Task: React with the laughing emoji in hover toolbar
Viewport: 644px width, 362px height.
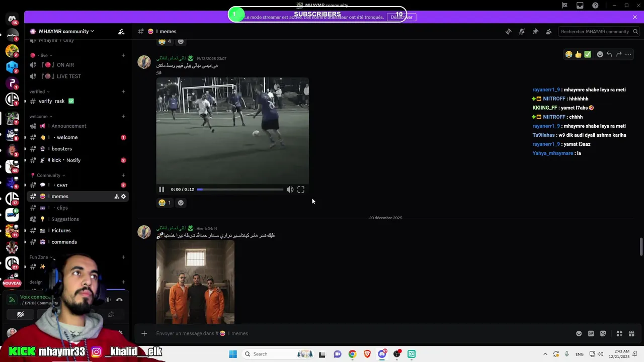Action: coord(569,54)
